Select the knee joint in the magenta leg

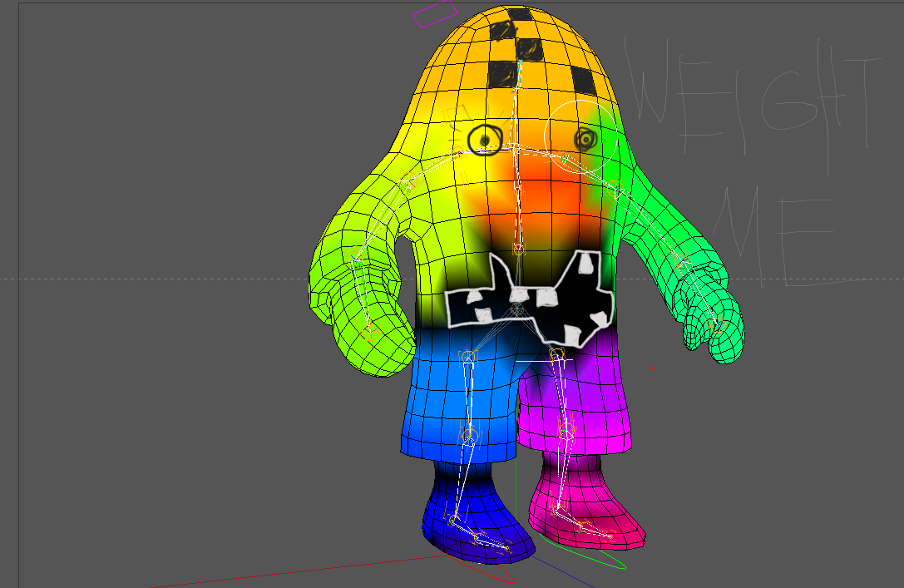(x=566, y=429)
